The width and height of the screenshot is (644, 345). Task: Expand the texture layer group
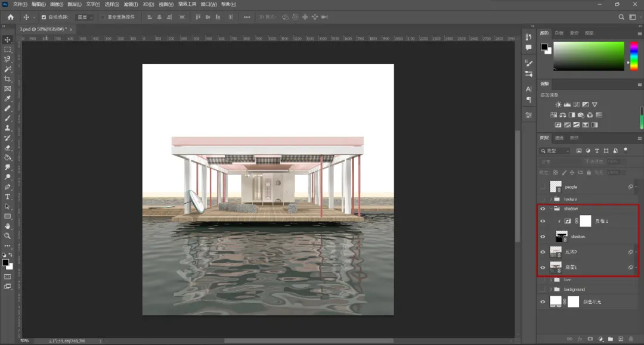pyautogui.click(x=551, y=200)
